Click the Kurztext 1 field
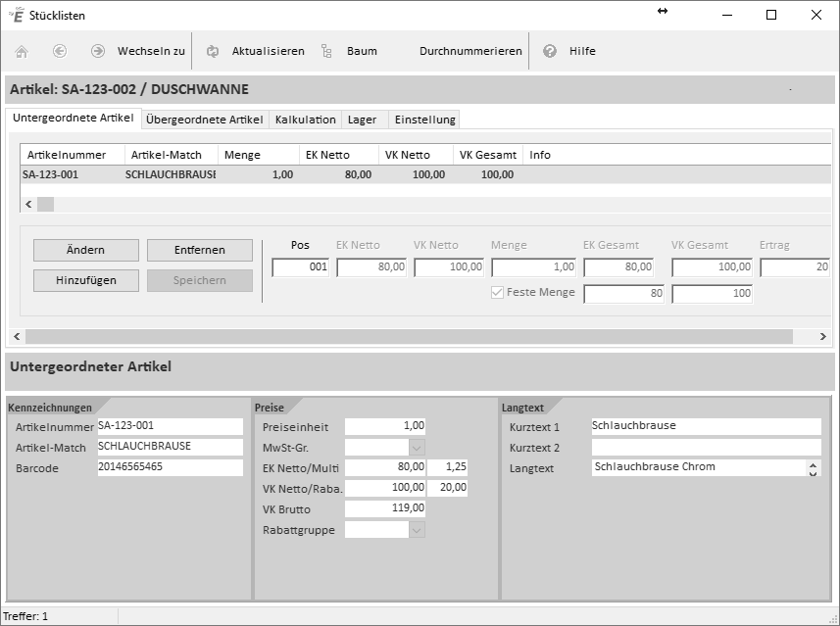 coord(706,426)
